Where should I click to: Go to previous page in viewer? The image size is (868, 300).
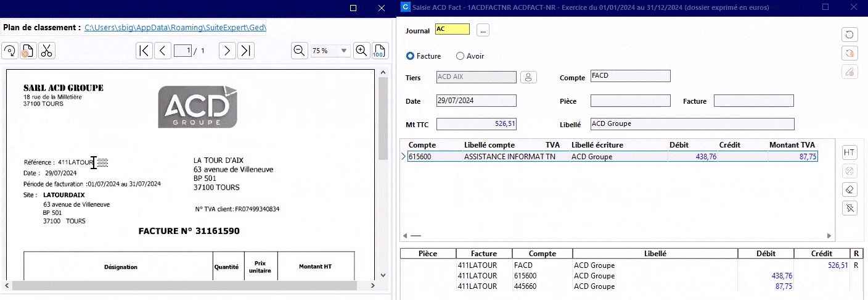click(x=163, y=51)
